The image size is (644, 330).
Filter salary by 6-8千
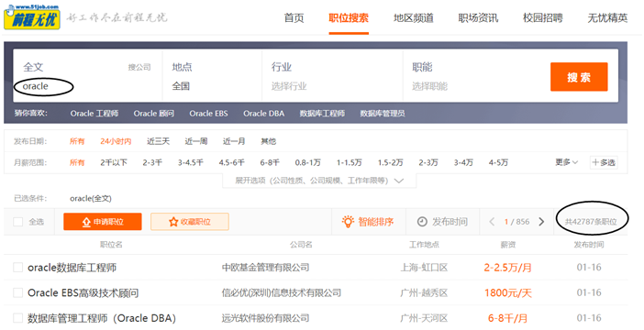tap(270, 162)
